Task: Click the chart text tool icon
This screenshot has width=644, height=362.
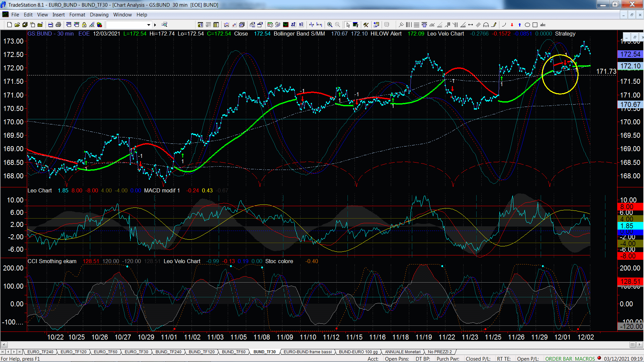Action: coord(356,25)
